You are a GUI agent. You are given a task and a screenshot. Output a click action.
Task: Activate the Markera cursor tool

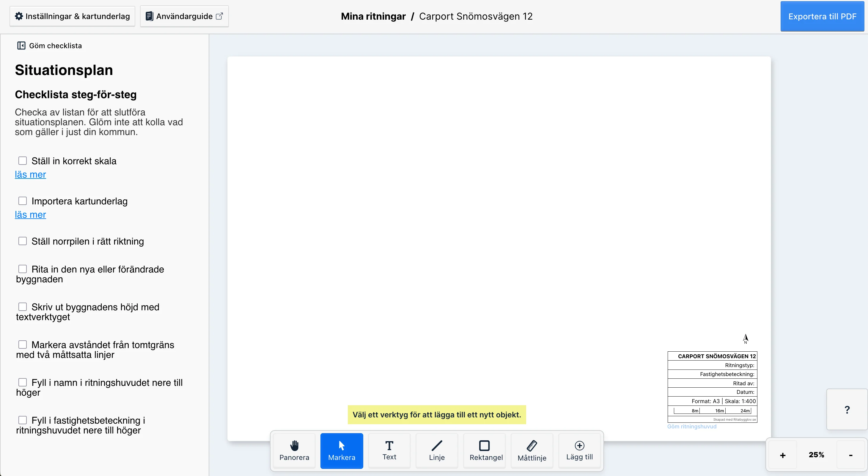tap(342, 451)
